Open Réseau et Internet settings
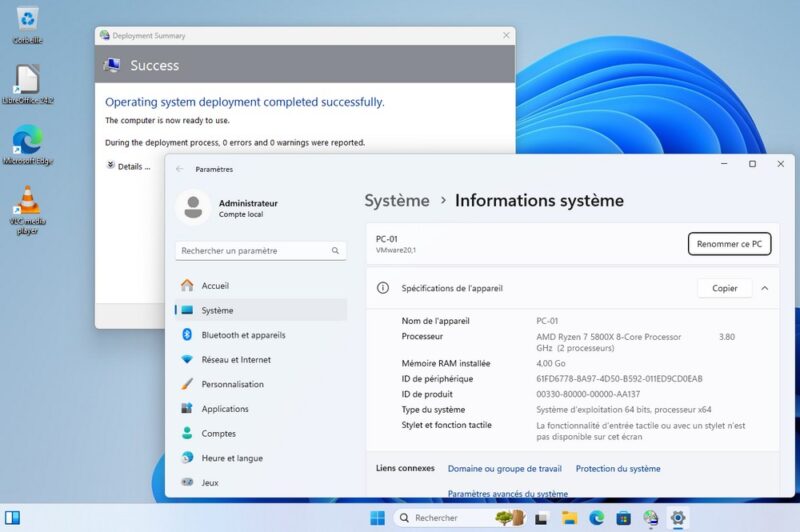 pyautogui.click(x=236, y=360)
